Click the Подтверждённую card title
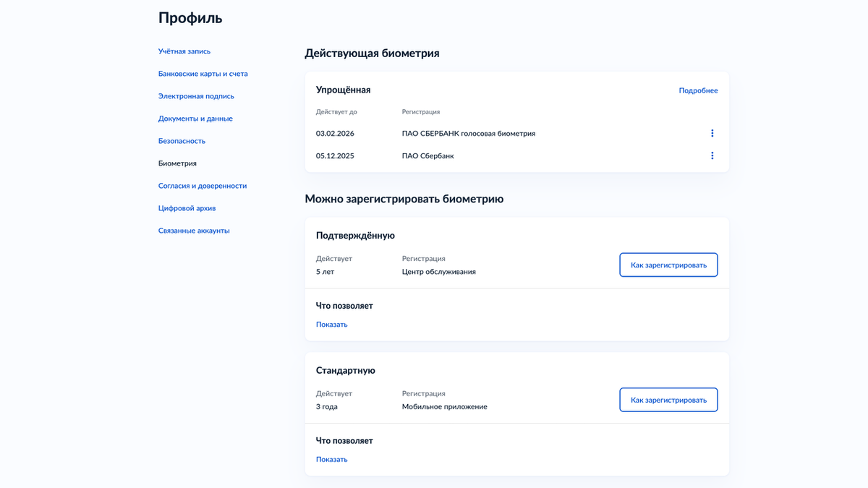The image size is (868, 488). pyautogui.click(x=355, y=236)
